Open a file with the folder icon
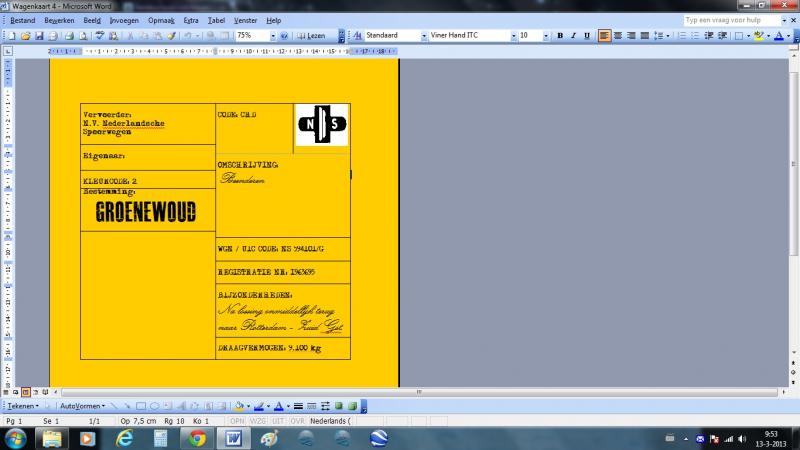This screenshot has width=800, height=450. pyautogui.click(x=26, y=36)
